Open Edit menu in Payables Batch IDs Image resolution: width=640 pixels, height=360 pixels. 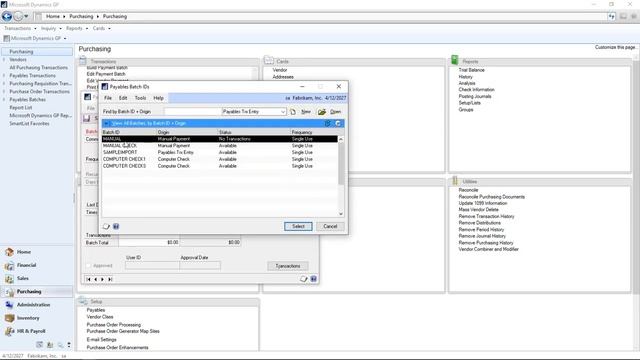(123, 98)
